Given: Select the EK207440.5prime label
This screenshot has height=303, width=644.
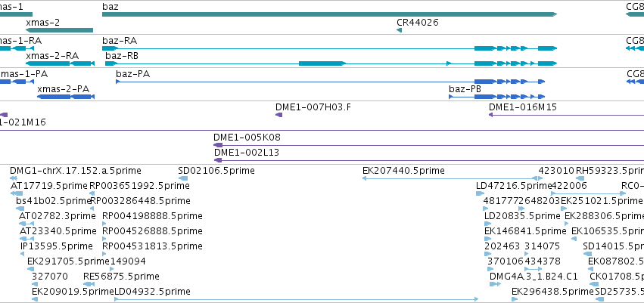Looking at the screenshot, I should tap(403, 170).
